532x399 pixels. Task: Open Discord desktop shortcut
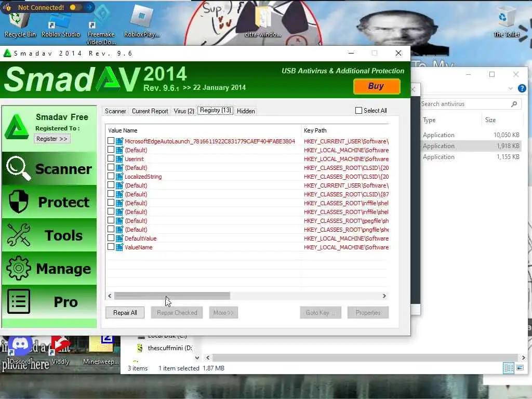pyautogui.click(x=20, y=350)
